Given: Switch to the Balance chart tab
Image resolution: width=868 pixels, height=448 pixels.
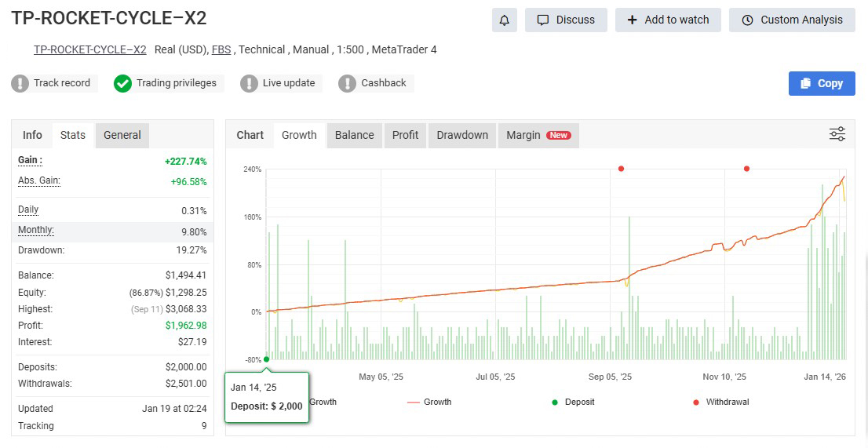Looking at the screenshot, I should [354, 135].
